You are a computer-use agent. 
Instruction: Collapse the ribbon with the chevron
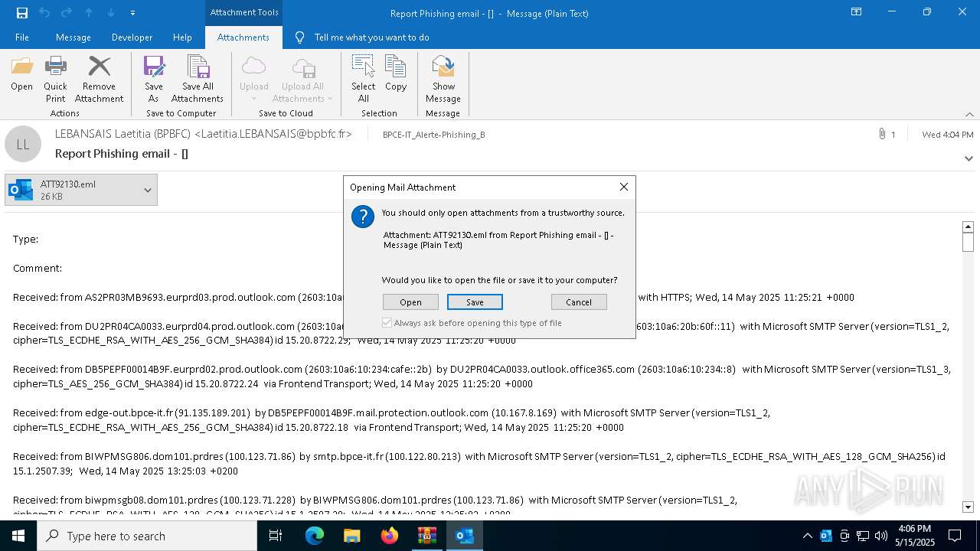point(969,114)
